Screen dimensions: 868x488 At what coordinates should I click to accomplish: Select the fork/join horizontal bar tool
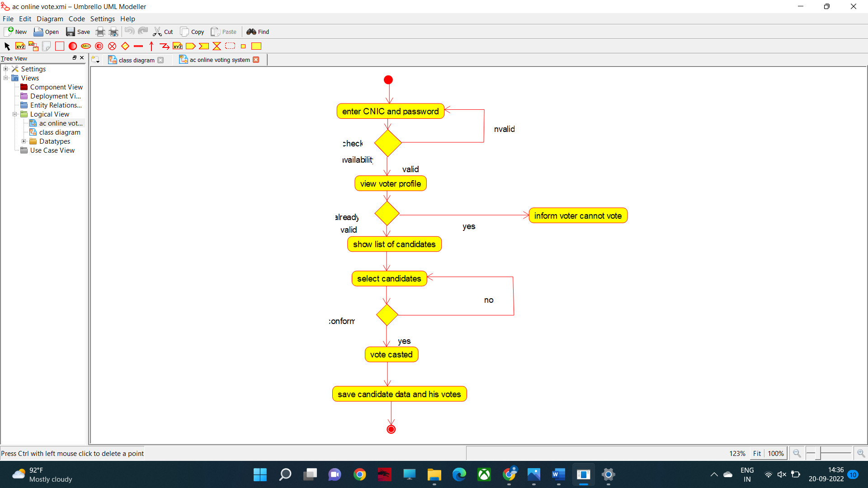pyautogui.click(x=138, y=46)
